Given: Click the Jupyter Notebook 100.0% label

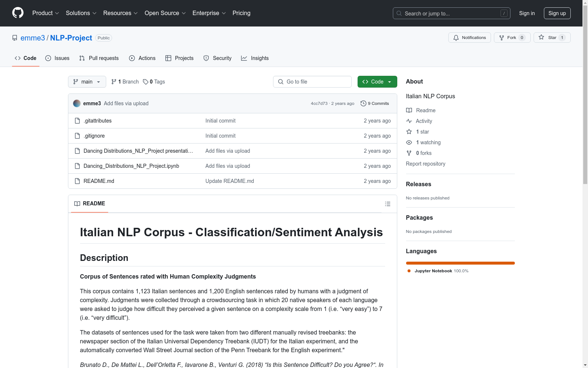Looking at the screenshot, I should [x=441, y=271].
